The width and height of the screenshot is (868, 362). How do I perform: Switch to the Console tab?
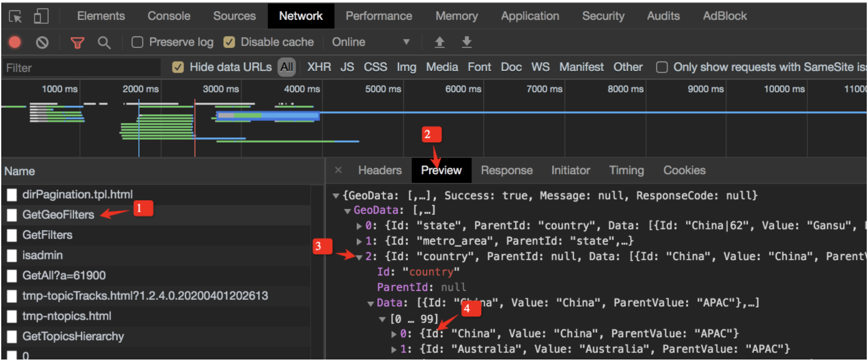coord(169,16)
